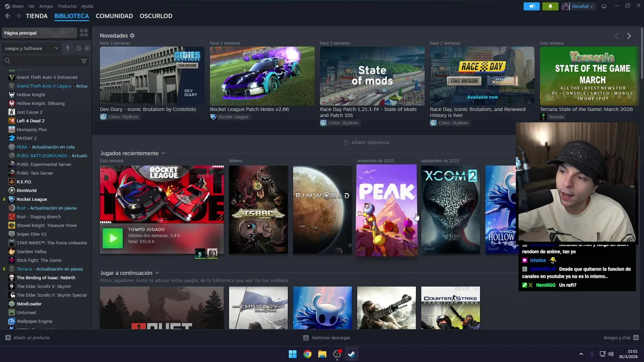This screenshot has height=362, width=644.
Task: Open the PEAK game cover
Action: pos(386,210)
